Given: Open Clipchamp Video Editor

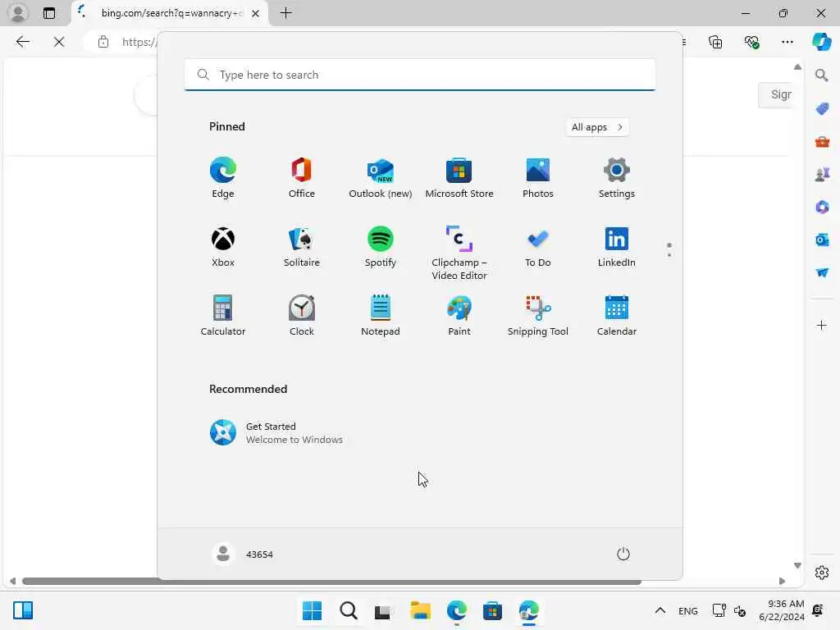Looking at the screenshot, I should coord(459,253).
